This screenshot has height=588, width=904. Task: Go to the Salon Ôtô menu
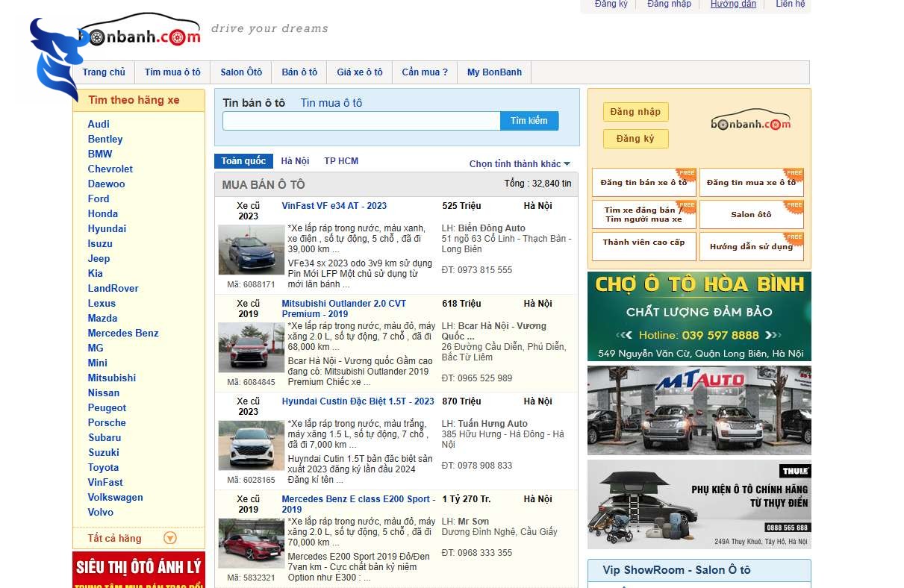tap(241, 72)
